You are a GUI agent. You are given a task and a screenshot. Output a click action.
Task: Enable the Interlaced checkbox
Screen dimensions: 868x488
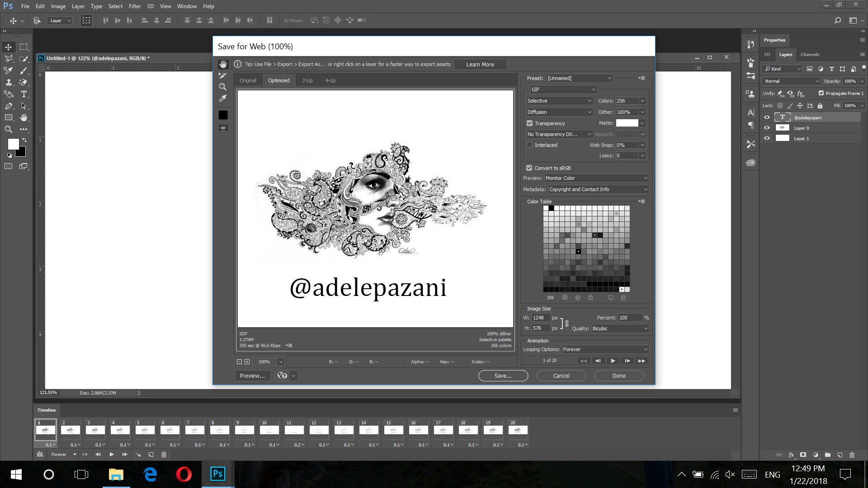[x=529, y=145]
